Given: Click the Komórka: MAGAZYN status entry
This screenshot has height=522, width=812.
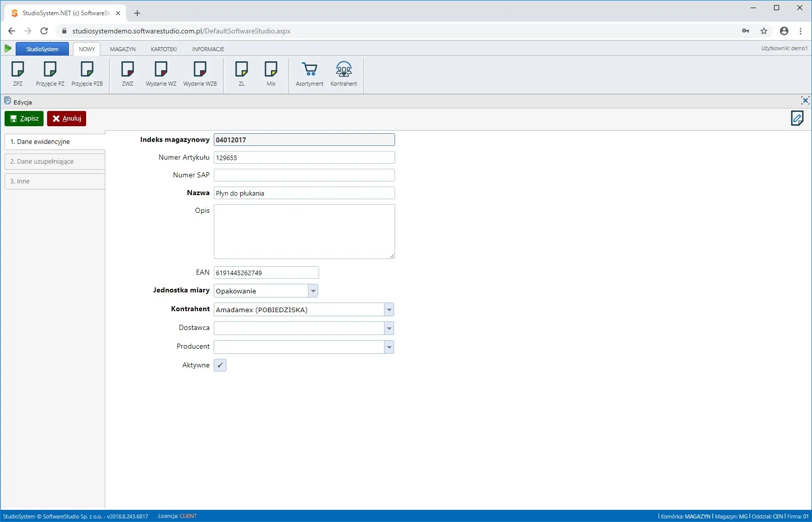Looking at the screenshot, I should click(x=685, y=516).
